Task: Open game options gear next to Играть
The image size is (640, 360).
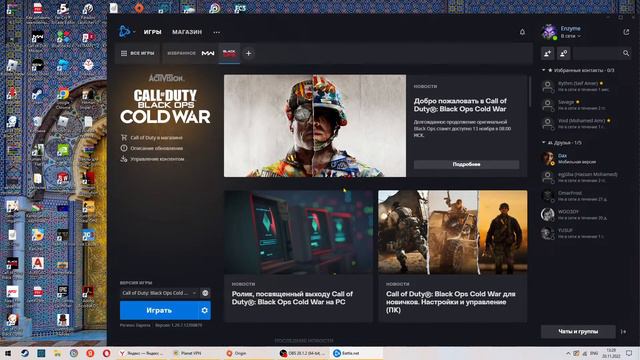Action: 204,311
